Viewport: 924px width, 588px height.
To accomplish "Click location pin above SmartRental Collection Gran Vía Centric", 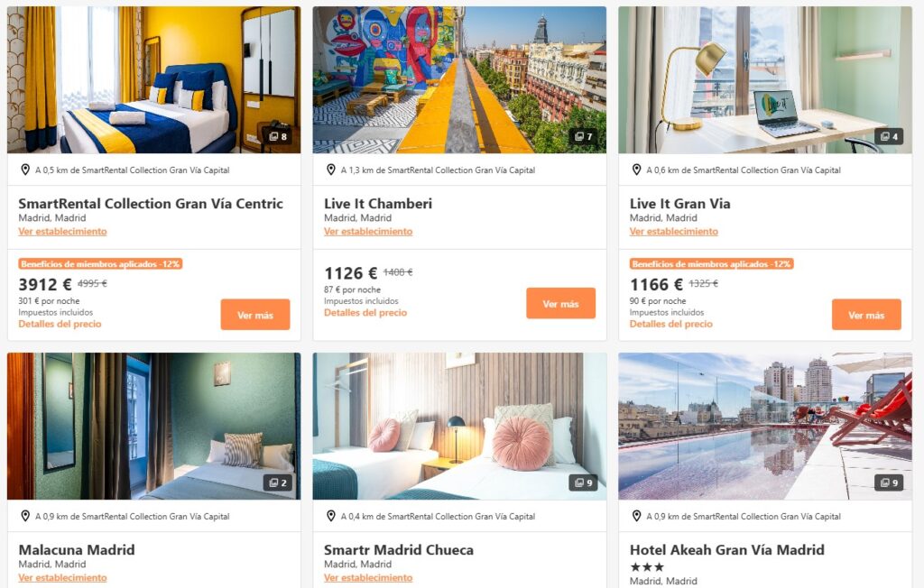I will pyautogui.click(x=25, y=170).
